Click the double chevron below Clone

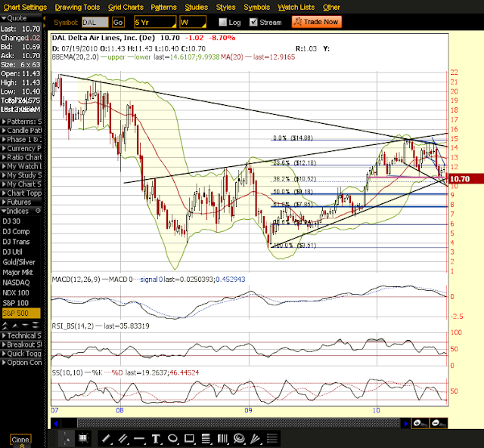(x=22, y=446)
